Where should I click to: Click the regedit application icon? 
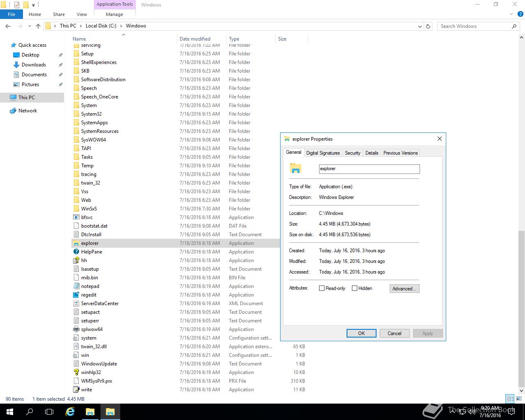point(76,295)
